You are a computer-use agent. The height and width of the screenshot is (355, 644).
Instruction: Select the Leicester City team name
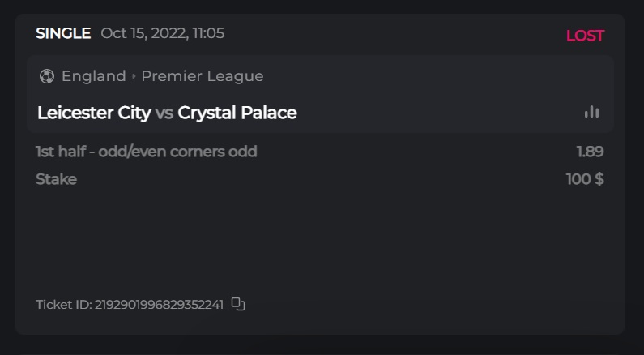point(94,113)
